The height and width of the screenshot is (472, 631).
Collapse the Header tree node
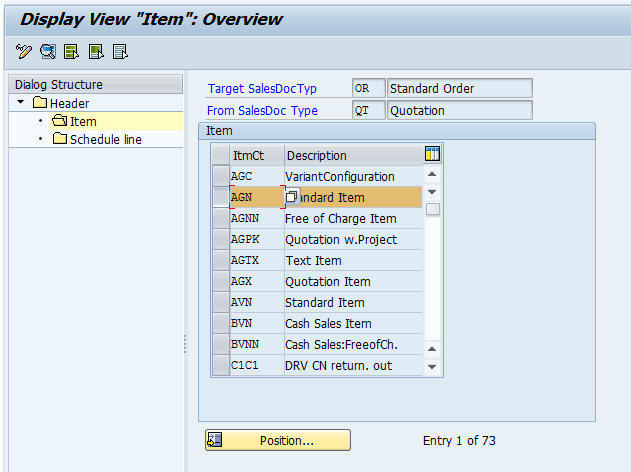pyautogui.click(x=21, y=103)
